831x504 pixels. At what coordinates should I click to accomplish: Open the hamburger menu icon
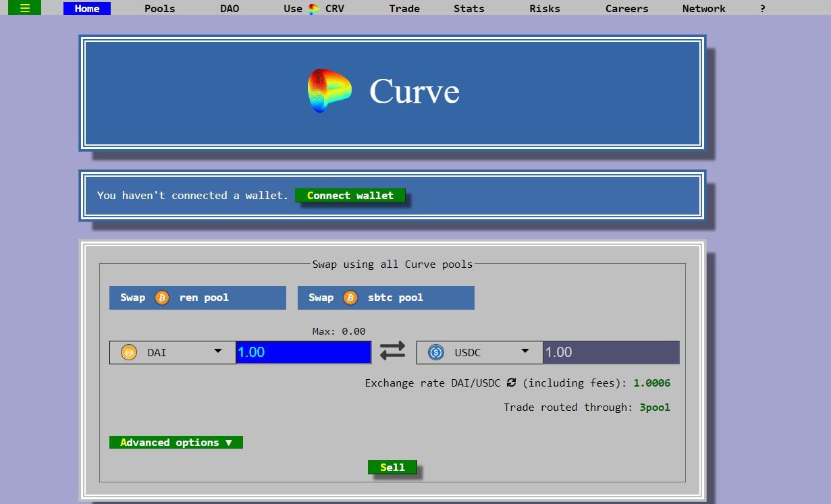coord(24,8)
